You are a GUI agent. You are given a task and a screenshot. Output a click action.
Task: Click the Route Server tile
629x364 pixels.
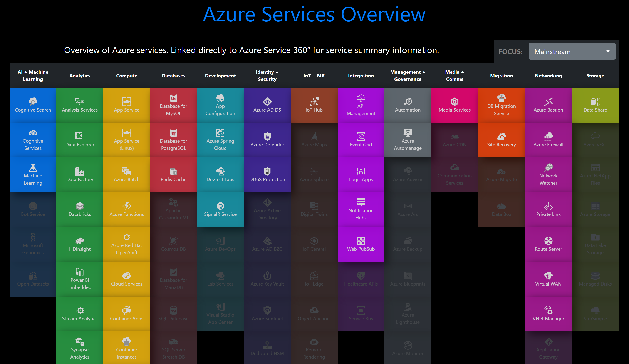click(548, 244)
